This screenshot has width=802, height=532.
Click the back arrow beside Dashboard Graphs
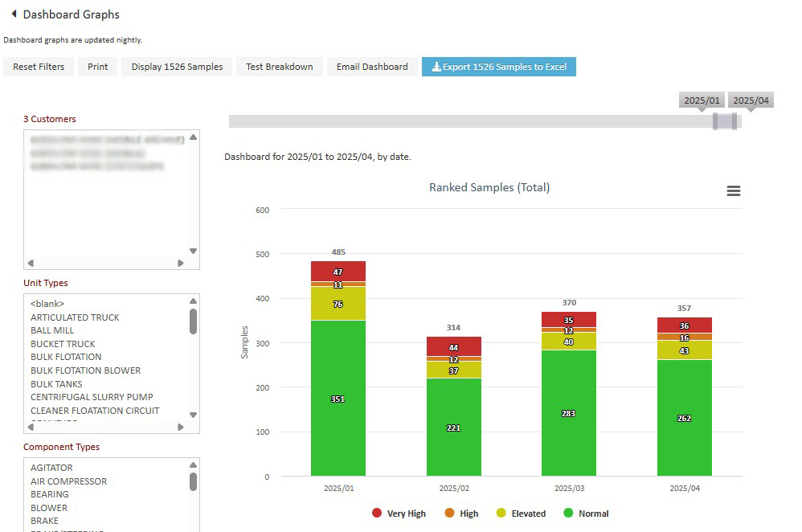click(14, 14)
